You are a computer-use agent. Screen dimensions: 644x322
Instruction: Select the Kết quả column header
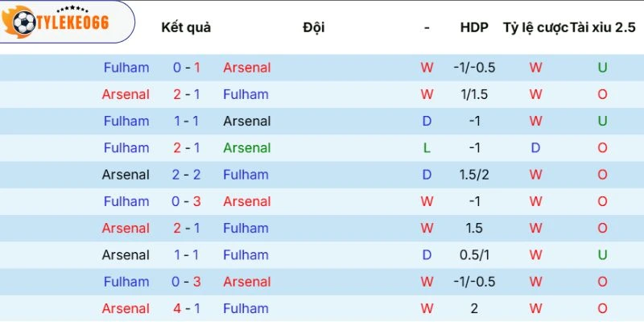coord(186,27)
